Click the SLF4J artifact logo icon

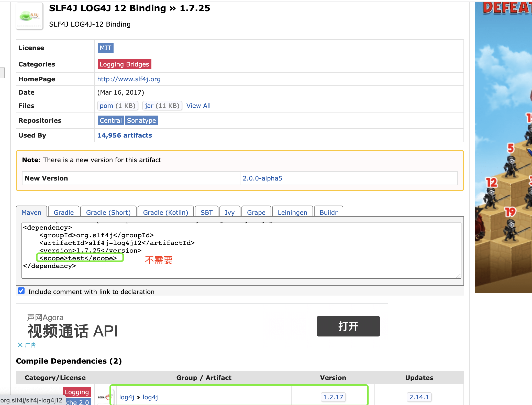(x=29, y=16)
